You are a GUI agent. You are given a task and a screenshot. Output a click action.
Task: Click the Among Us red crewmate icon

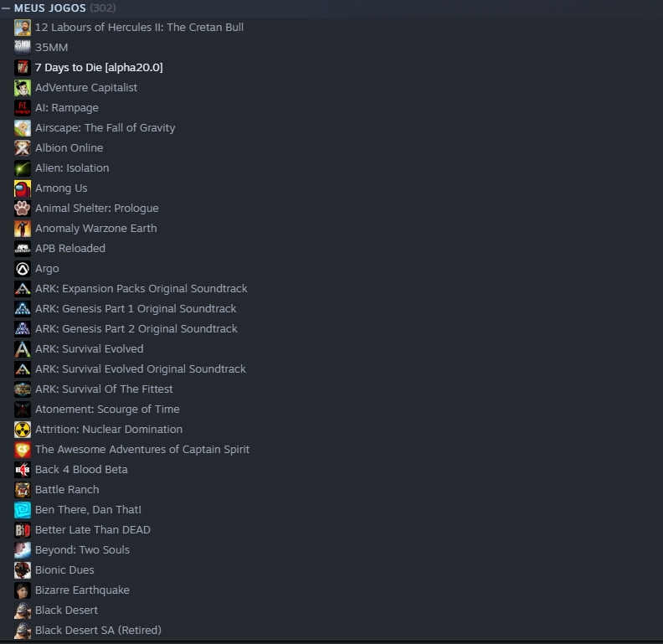(23, 188)
